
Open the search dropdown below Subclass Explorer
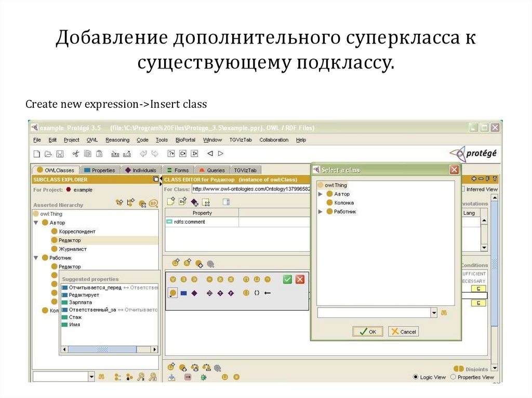tap(91, 377)
